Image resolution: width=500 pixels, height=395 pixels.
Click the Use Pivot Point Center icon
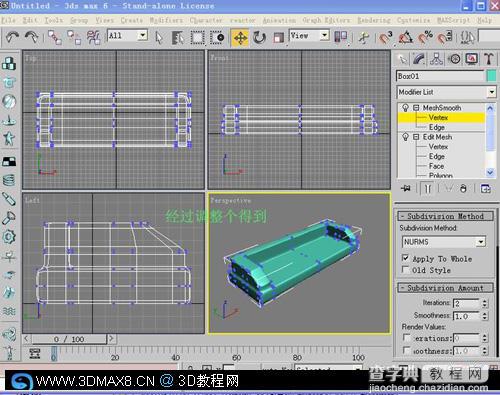(x=341, y=37)
